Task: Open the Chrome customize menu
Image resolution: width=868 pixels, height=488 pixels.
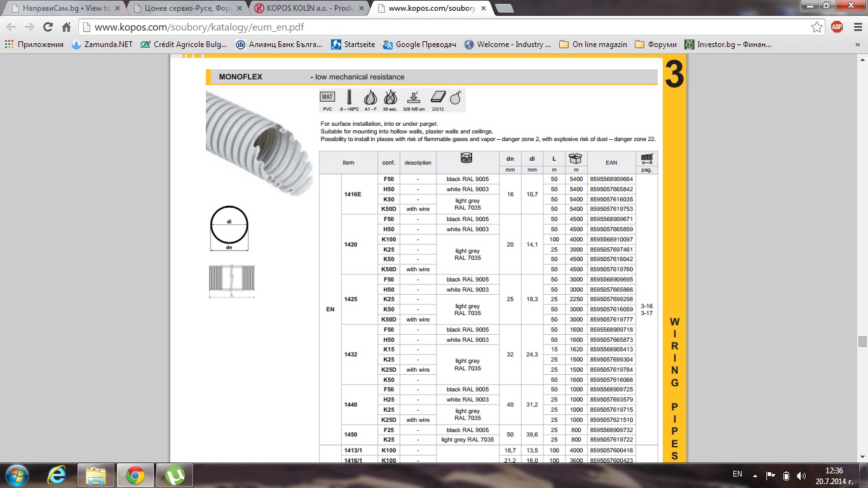Action: 855,27
